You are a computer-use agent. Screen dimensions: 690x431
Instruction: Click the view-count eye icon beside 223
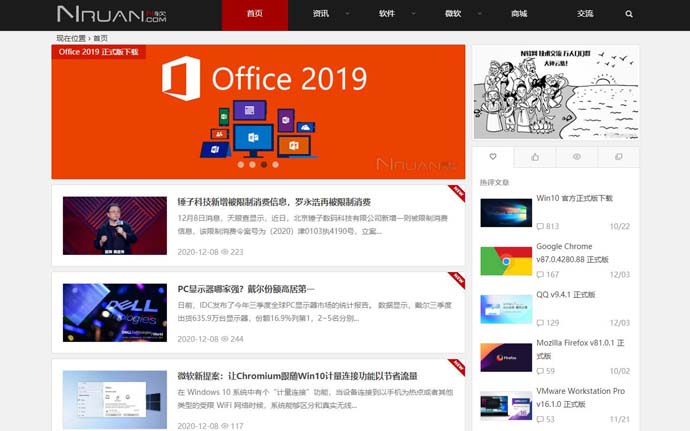tap(224, 252)
